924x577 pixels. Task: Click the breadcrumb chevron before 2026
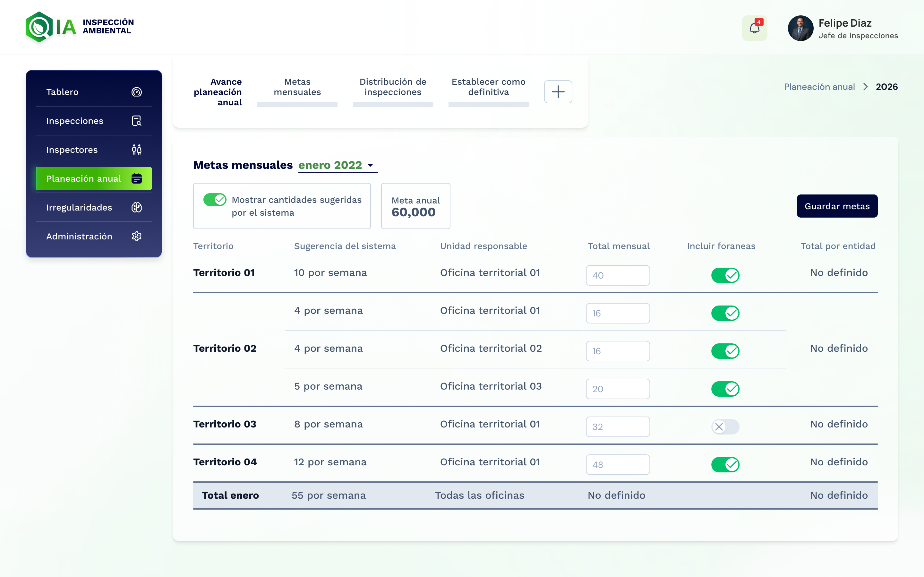[865, 87]
